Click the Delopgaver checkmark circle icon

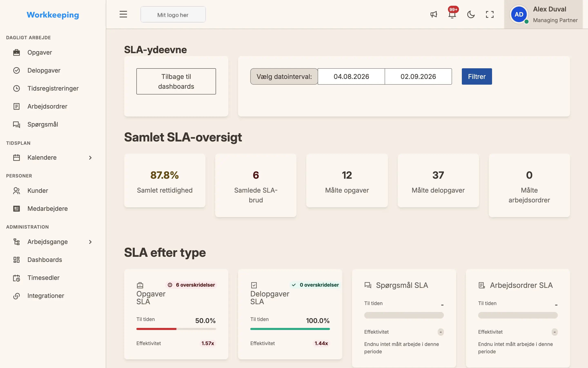point(17,70)
